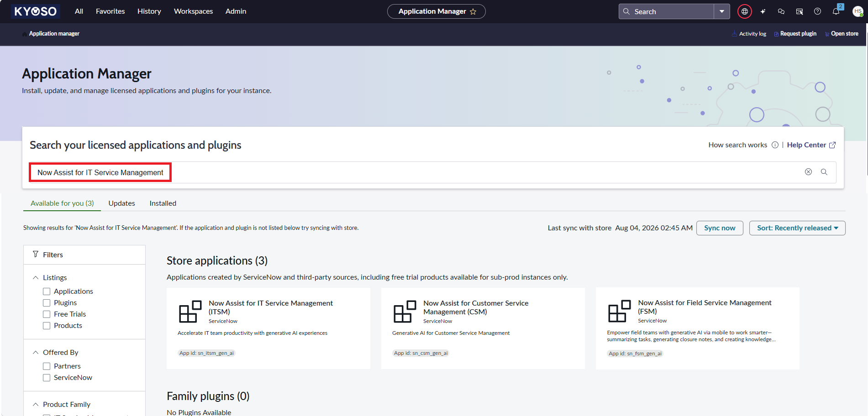
Task: Check the Applications listing filter
Action: coord(47,291)
